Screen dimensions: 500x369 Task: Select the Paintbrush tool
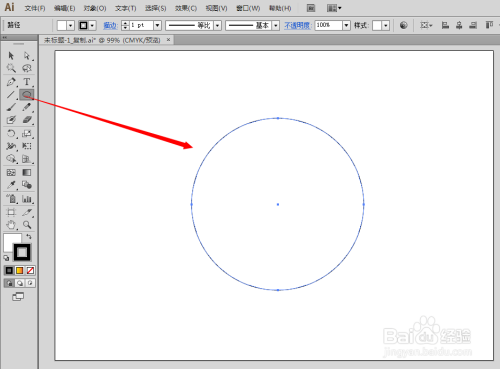11,107
